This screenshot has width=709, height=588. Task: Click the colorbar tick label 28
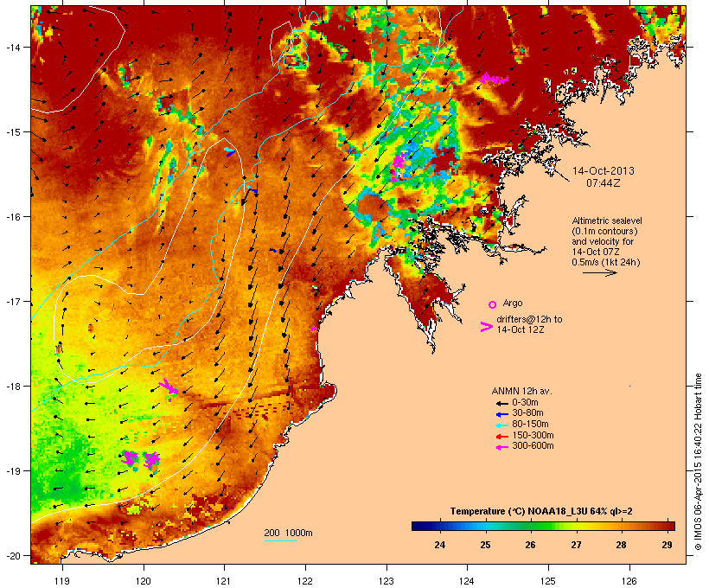pos(622,545)
